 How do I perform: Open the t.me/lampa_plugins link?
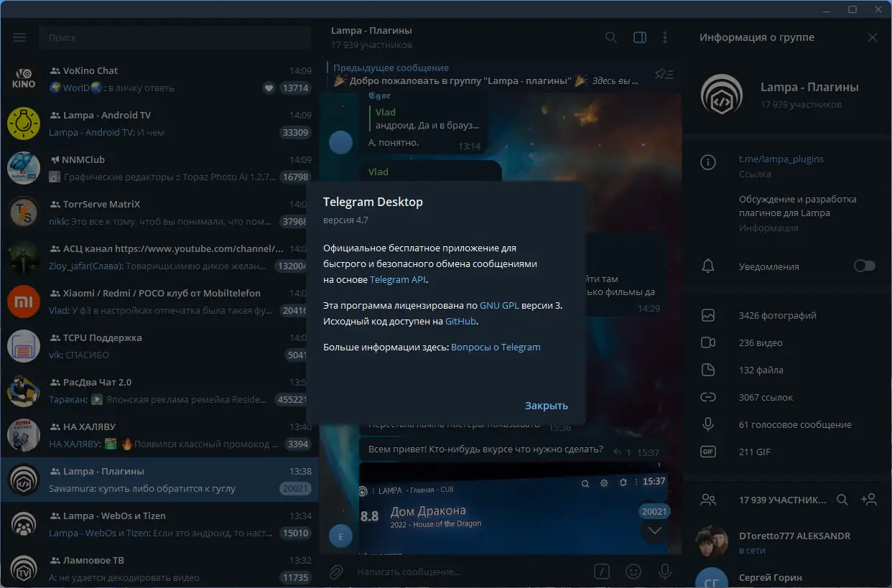coord(781,159)
